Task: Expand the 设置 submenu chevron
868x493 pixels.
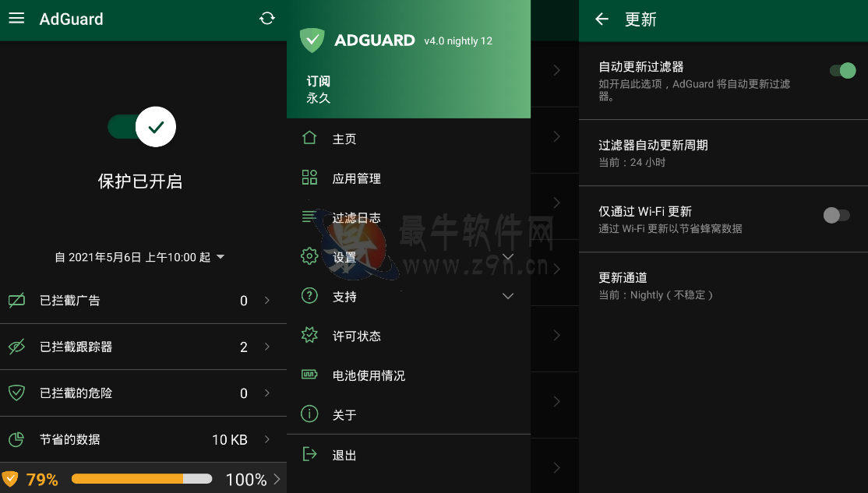Action: tap(507, 257)
